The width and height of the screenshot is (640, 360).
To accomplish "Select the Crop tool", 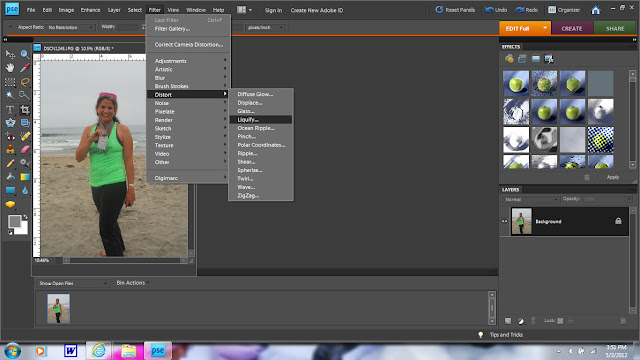I will pyautogui.click(x=25, y=109).
